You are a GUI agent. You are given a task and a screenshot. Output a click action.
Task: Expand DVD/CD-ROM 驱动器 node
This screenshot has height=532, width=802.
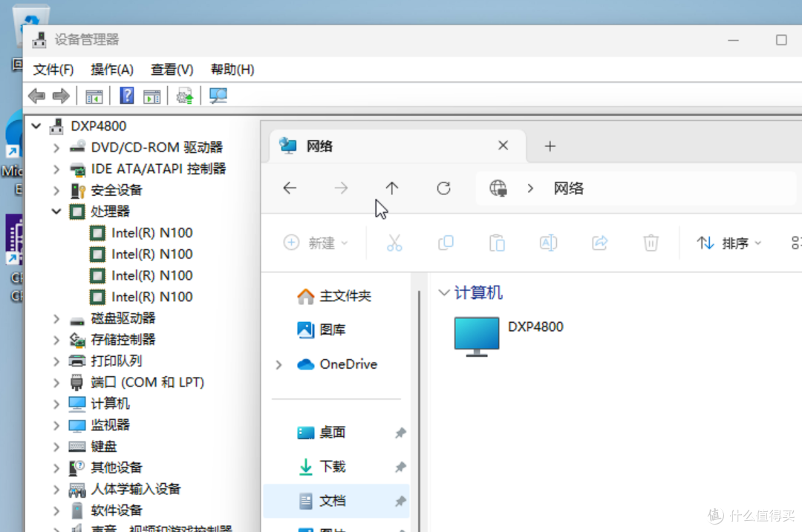pyautogui.click(x=56, y=148)
